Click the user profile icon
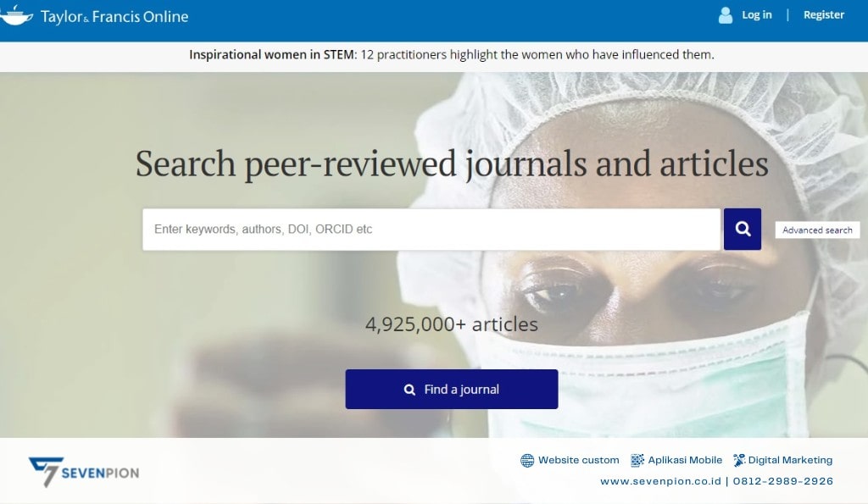The height and width of the screenshot is (504, 868). point(726,15)
